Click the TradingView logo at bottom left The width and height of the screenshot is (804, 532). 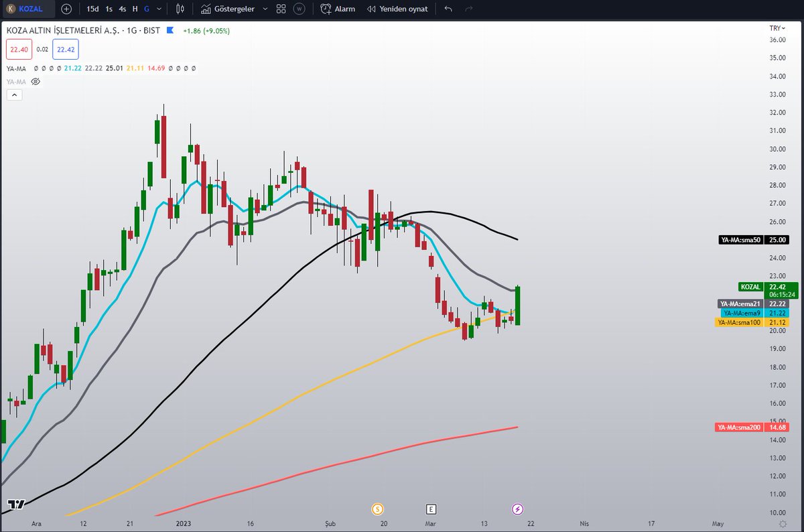point(15,505)
